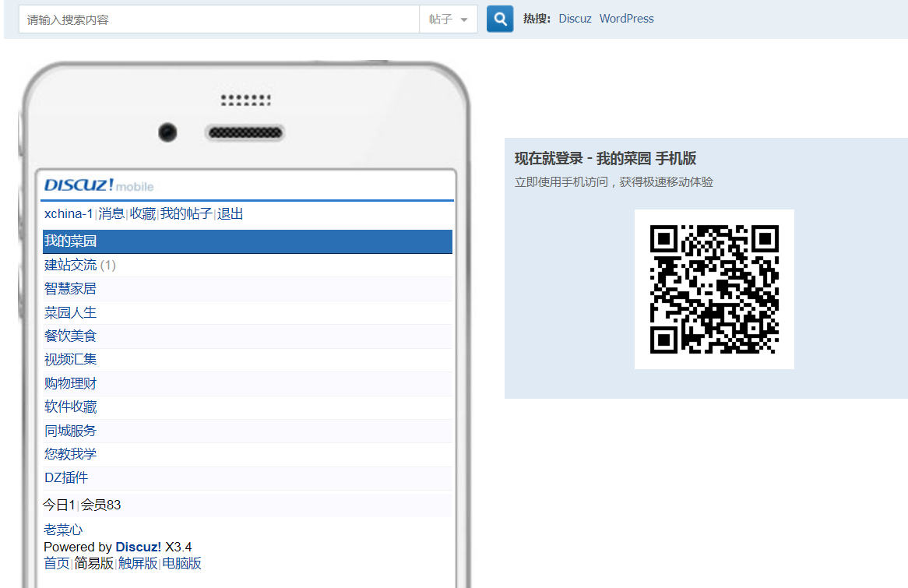Open the 帖子 search type dropdown
The width and height of the screenshot is (908, 588).
tap(449, 19)
